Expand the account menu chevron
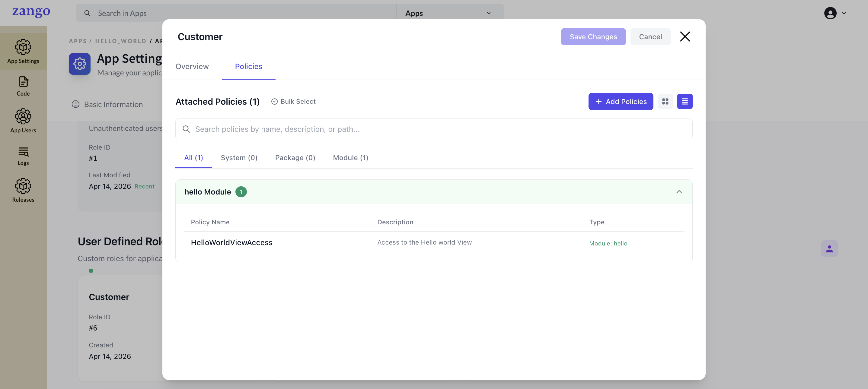 click(844, 13)
